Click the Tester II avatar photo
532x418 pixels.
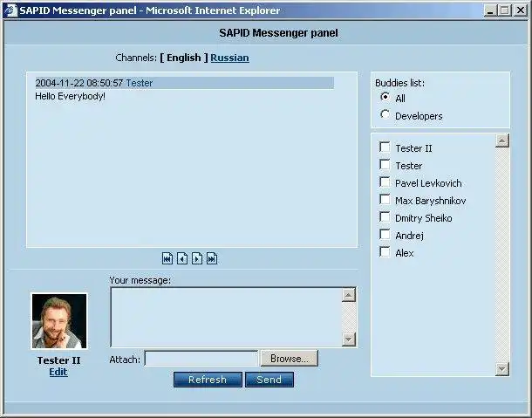click(59, 321)
